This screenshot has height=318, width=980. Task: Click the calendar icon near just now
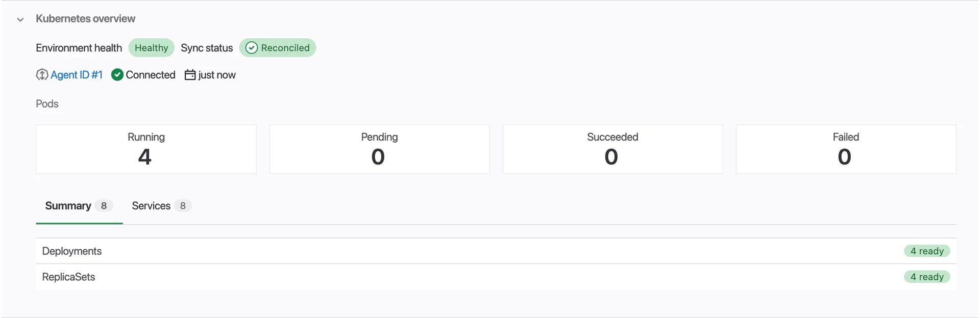pos(190,75)
